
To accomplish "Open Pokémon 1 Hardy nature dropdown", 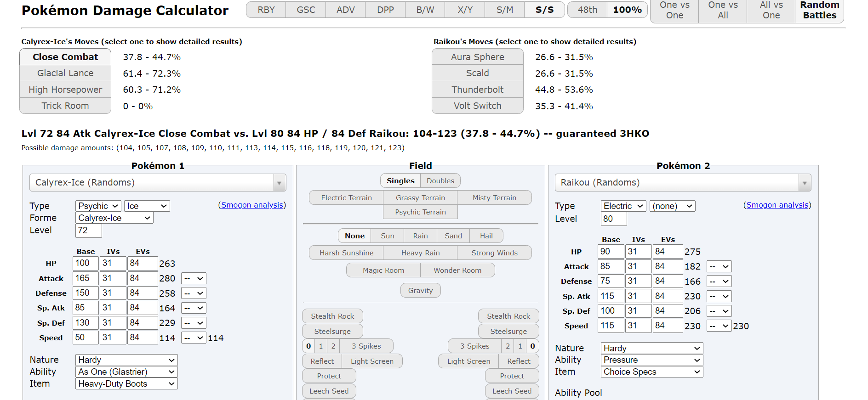I will click(x=126, y=360).
